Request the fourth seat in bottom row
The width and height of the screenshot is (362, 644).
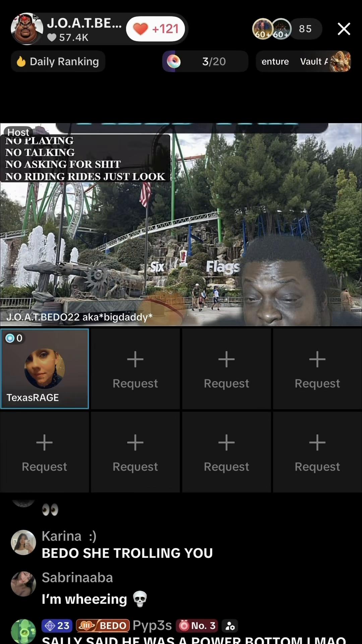click(317, 452)
